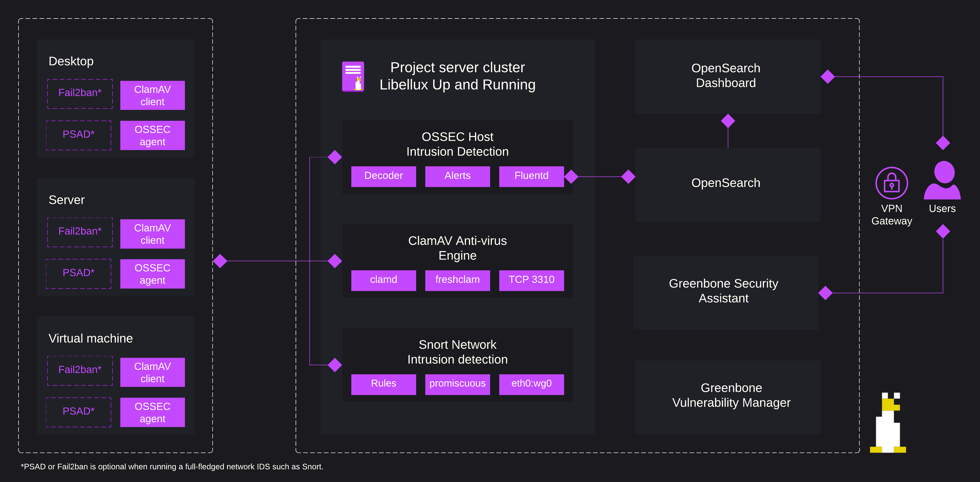Click the OpenSearch Dashboard panel
Viewport: 980px width, 482px height.
pos(727,76)
